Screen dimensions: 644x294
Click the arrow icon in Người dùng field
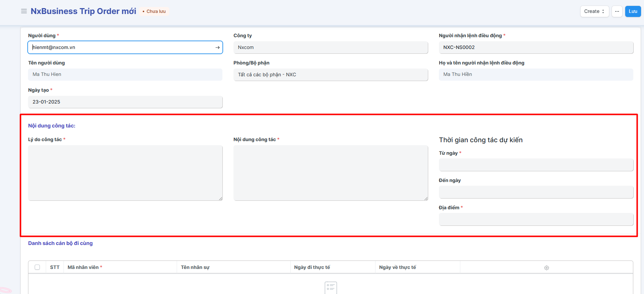coord(218,48)
